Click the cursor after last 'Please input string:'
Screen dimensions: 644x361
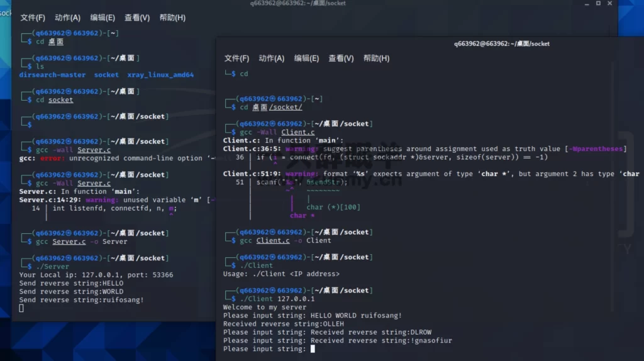tap(313, 348)
